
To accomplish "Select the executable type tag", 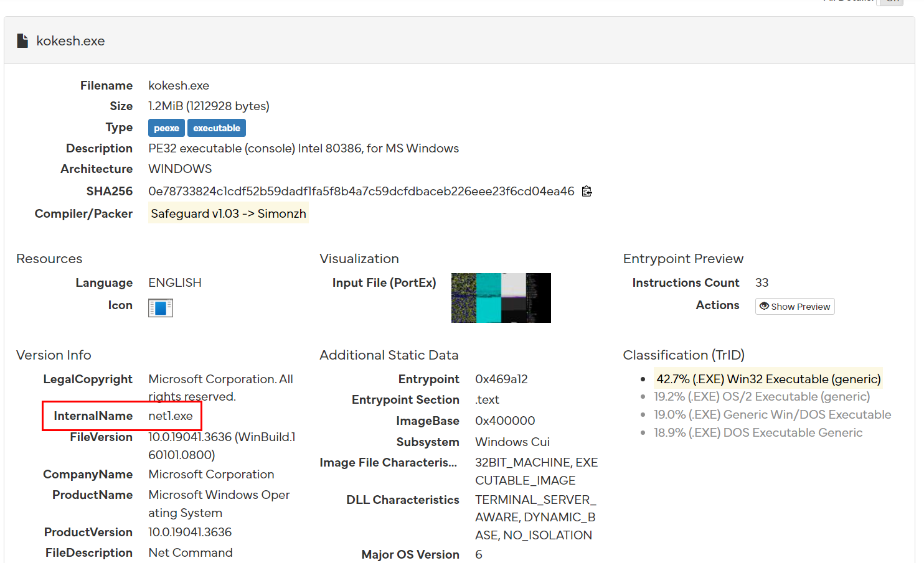I will [x=216, y=128].
